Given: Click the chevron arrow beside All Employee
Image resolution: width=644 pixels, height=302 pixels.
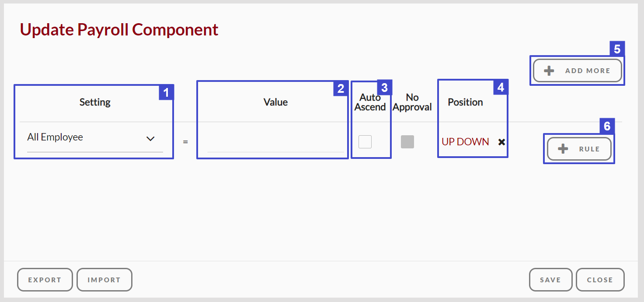Looking at the screenshot, I should pyautogui.click(x=150, y=138).
